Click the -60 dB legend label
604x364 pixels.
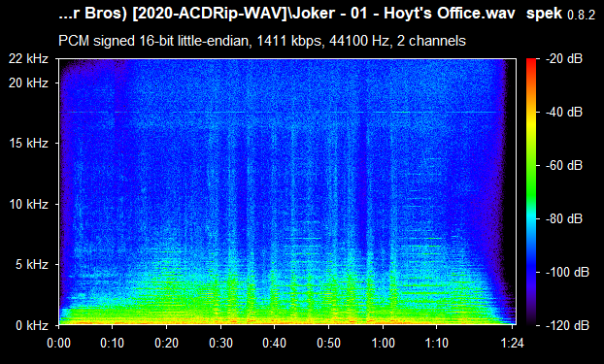point(564,166)
